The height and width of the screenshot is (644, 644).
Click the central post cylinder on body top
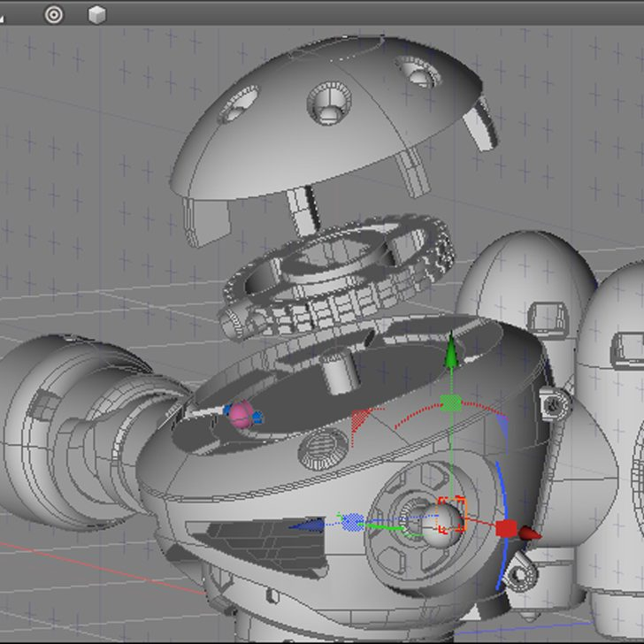[x=337, y=371]
